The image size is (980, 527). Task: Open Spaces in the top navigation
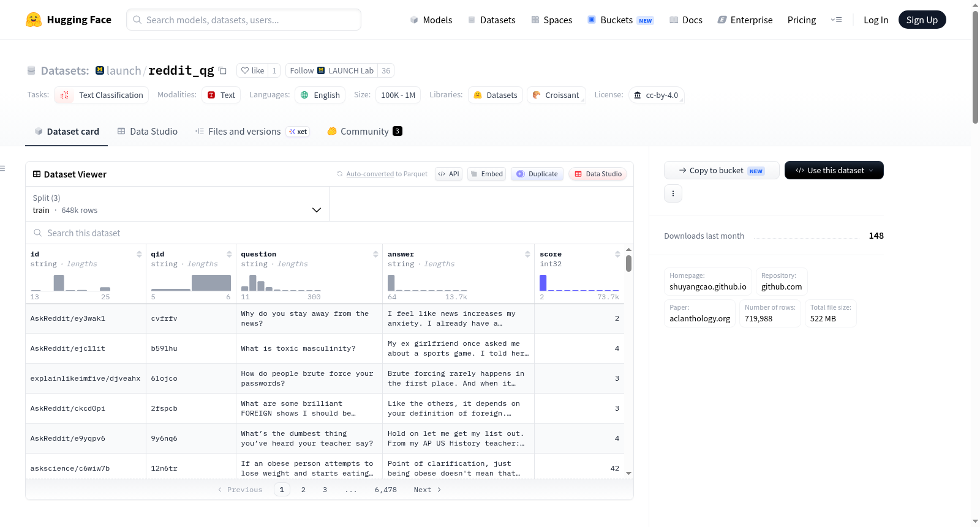pos(552,20)
